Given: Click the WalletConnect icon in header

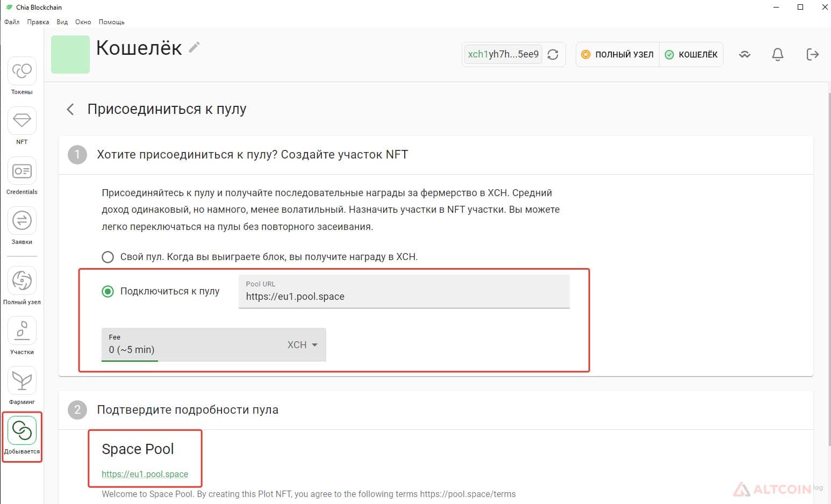Looking at the screenshot, I should tap(744, 54).
